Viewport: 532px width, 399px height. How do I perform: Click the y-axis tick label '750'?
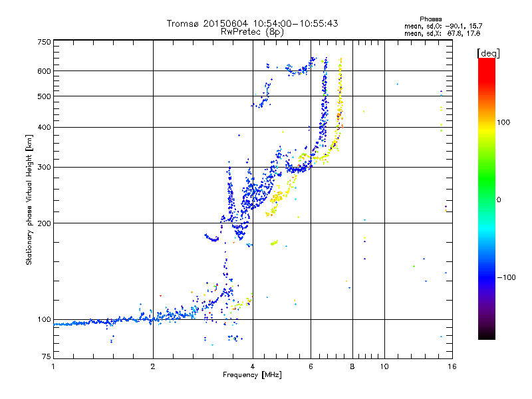pos(44,42)
